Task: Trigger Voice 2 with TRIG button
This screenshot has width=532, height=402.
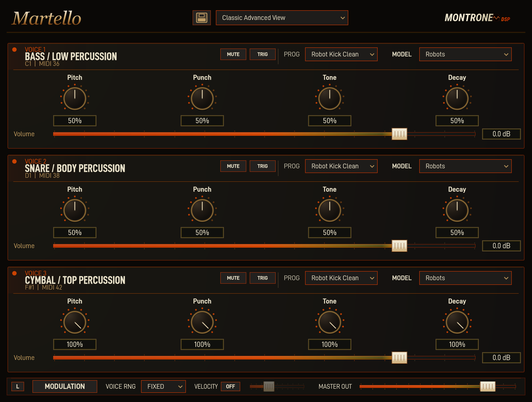Action: [263, 166]
